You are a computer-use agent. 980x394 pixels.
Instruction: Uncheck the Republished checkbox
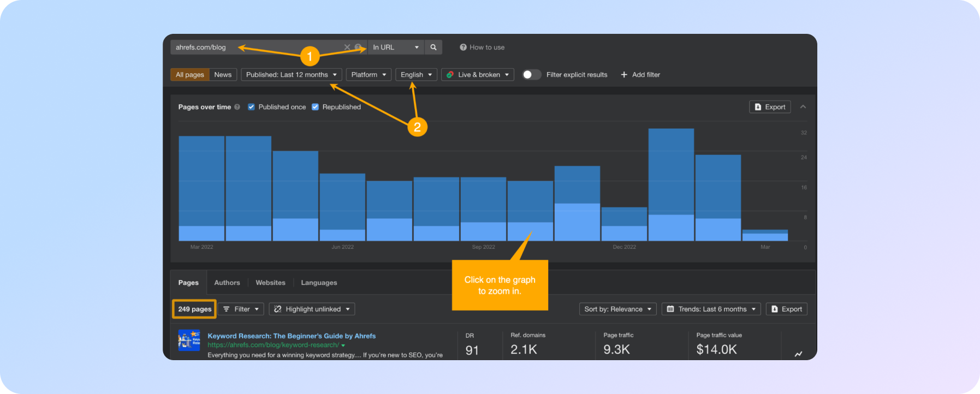[315, 107]
